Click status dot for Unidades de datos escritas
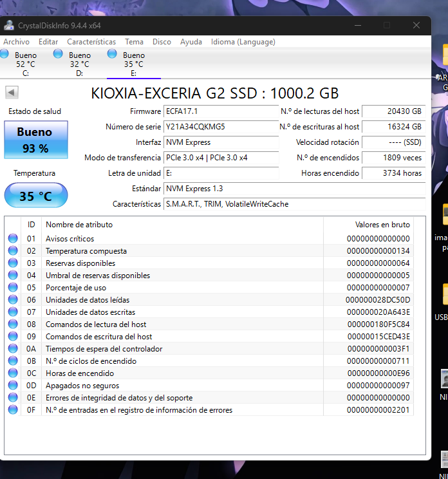This screenshot has width=448, height=479. pos(13,312)
